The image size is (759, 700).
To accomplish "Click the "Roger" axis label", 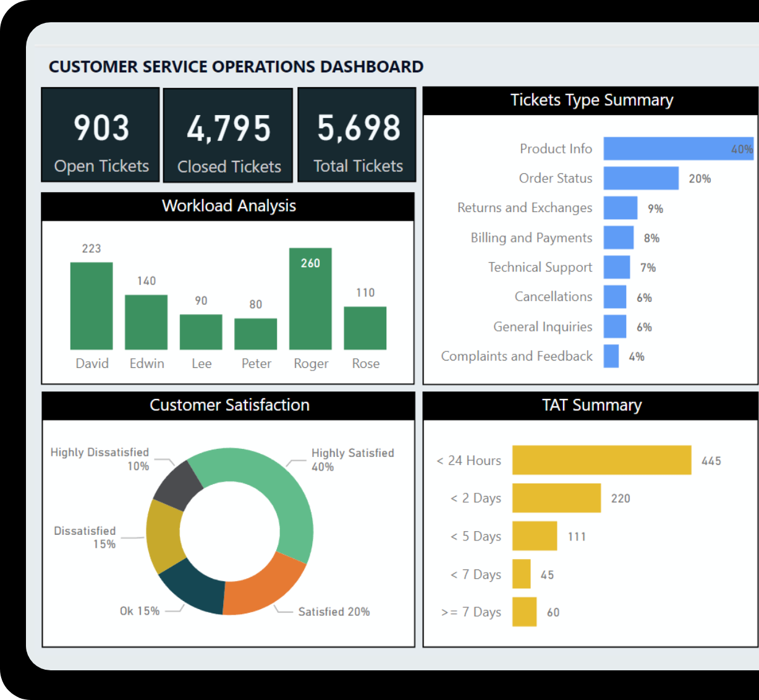I will [311, 364].
